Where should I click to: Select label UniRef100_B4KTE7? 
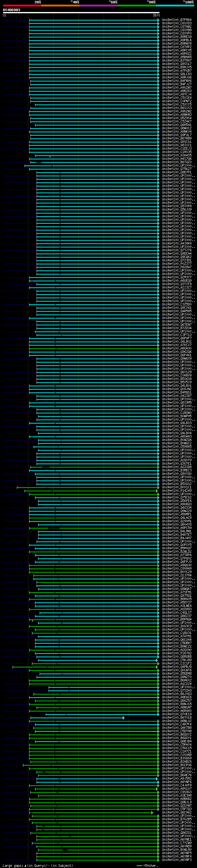click(176, 535)
